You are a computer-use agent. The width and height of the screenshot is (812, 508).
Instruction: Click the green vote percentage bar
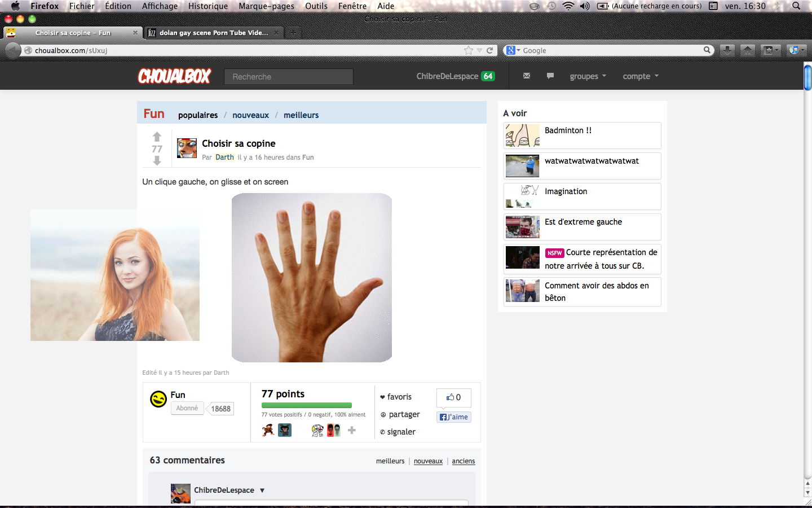coord(306,405)
